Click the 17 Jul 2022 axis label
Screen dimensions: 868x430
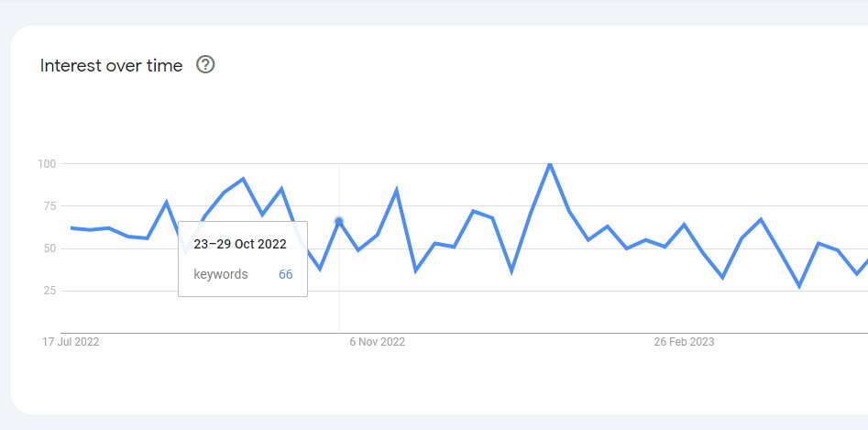pos(71,341)
